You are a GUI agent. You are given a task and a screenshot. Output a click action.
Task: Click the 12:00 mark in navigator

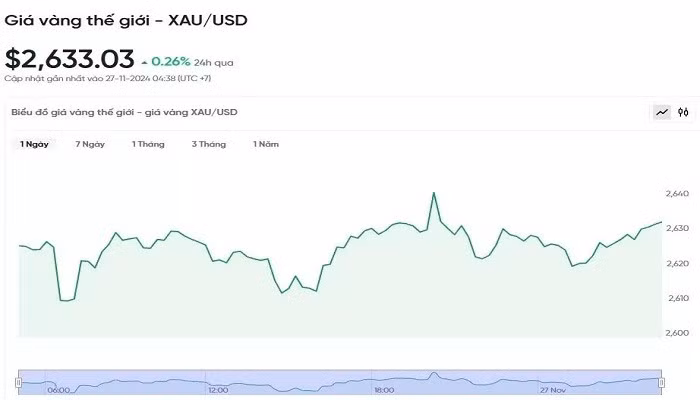click(x=219, y=389)
